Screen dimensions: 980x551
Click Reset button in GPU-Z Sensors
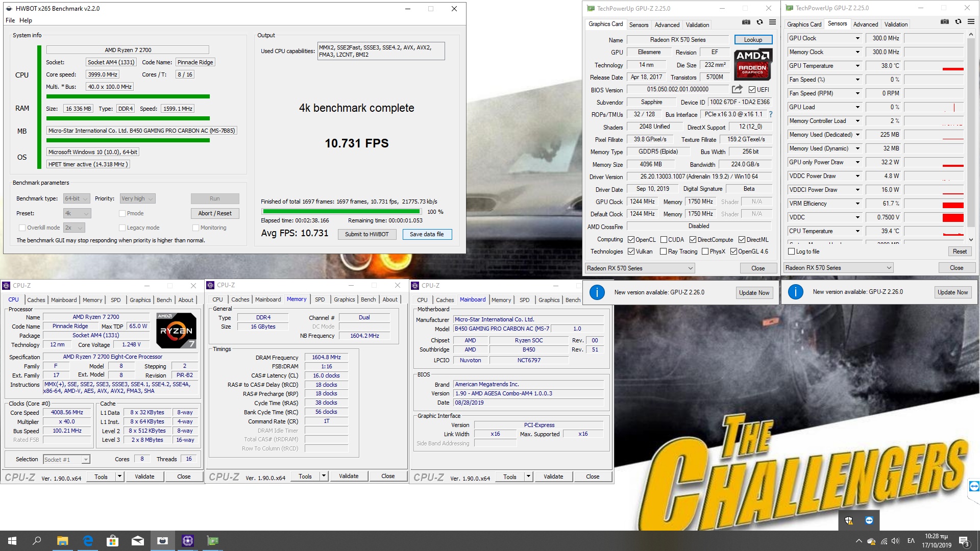(x=960, y=252)
